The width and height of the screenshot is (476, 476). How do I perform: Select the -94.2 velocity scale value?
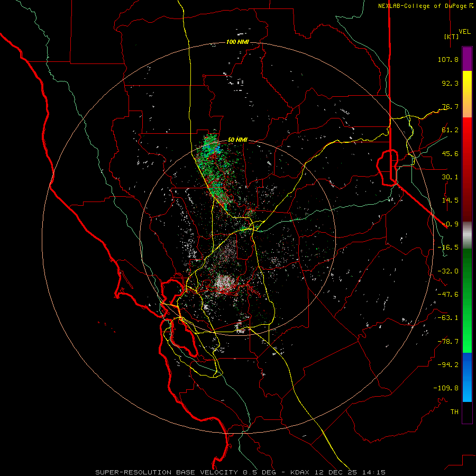tap(448, 365)
